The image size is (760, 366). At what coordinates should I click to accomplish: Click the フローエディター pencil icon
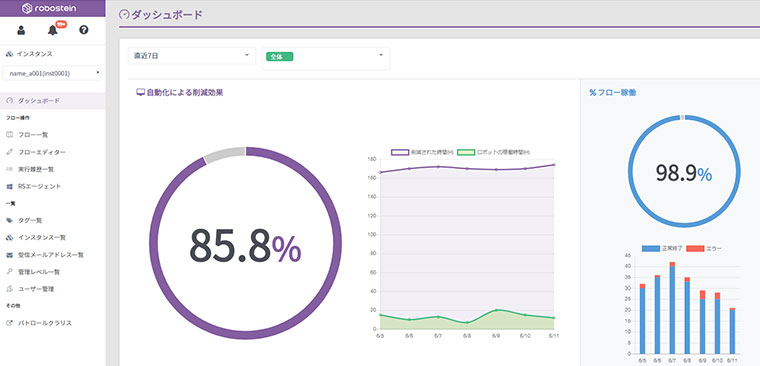pyautogui.click(x=9, y=152)
